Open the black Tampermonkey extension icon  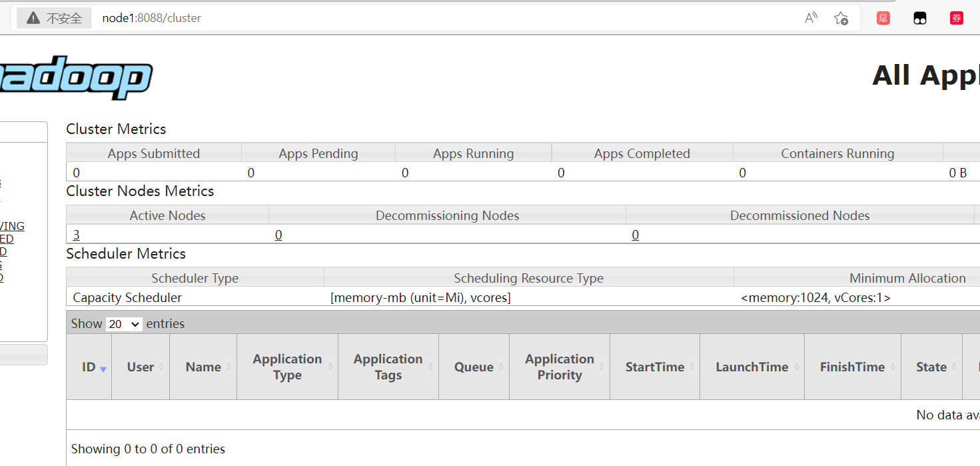[x=919, y=18]
